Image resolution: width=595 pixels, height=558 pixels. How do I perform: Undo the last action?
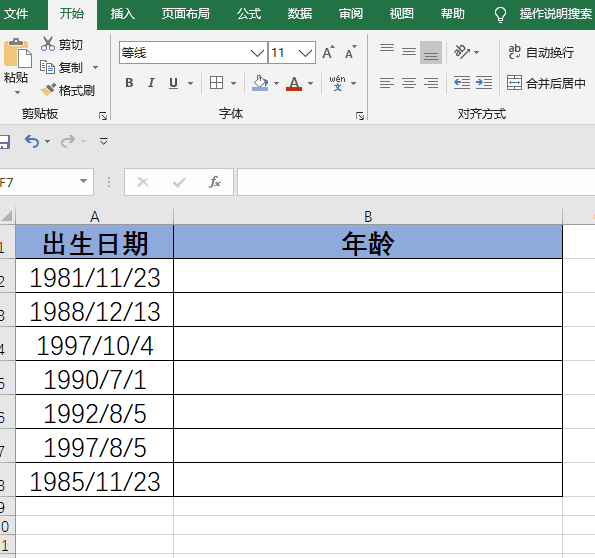click(32, 141)
